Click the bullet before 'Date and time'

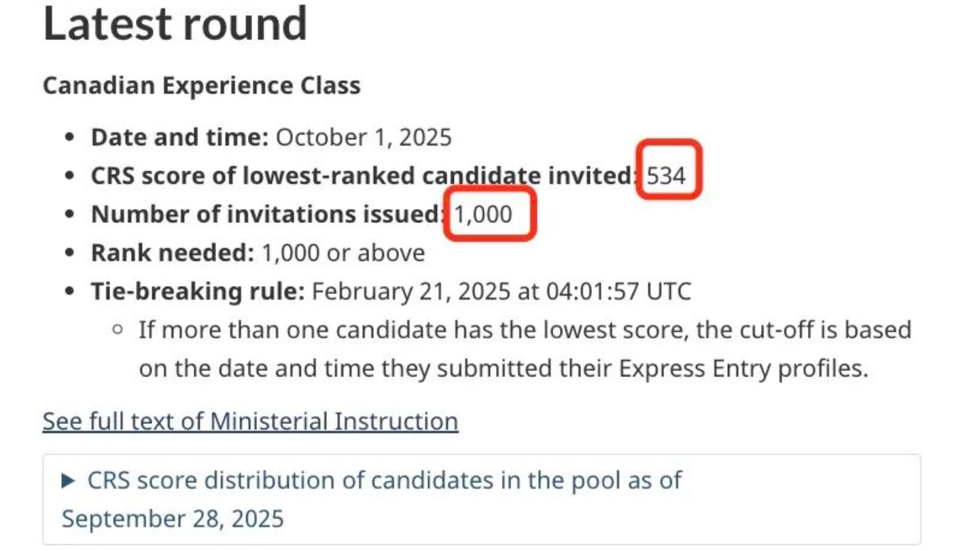[69, 138]
